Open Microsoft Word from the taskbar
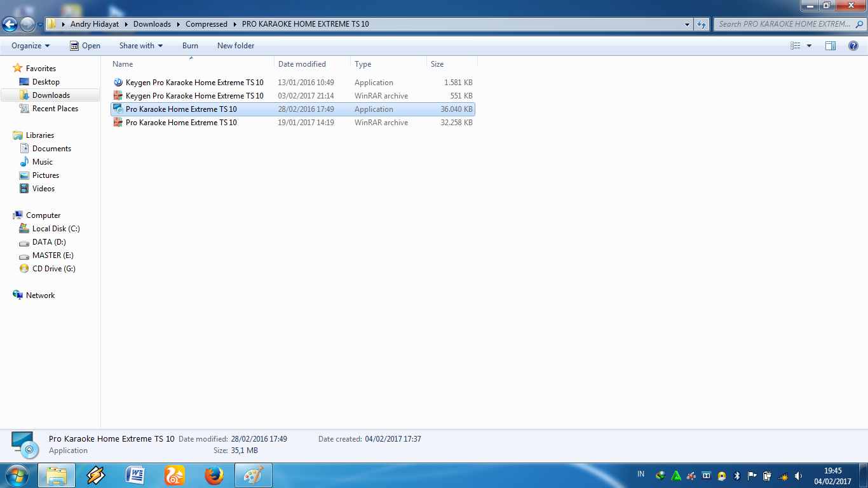The height and width of the screenshot is (488, 868). 135,475
